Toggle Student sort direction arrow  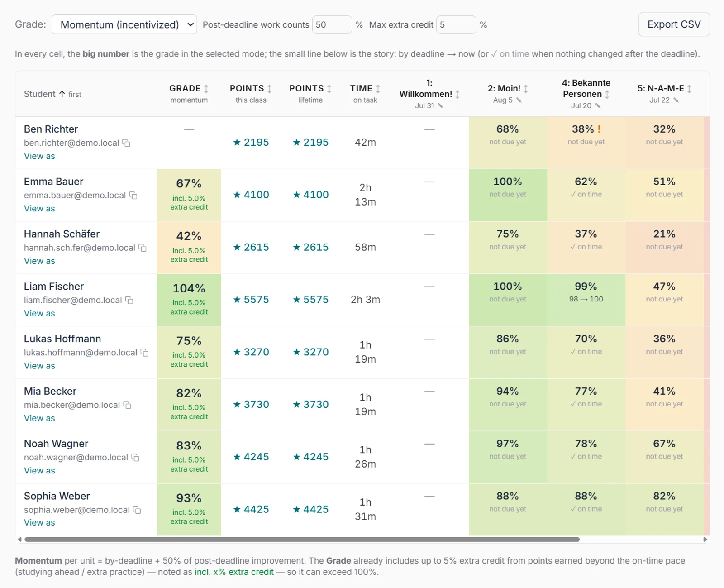[62, 94]
